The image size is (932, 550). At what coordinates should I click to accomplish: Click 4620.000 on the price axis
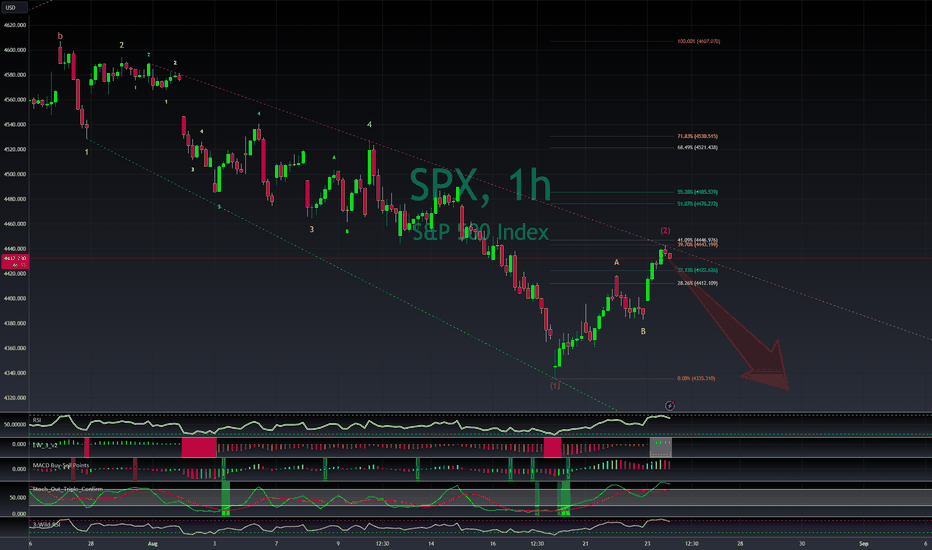pos(15,25)
